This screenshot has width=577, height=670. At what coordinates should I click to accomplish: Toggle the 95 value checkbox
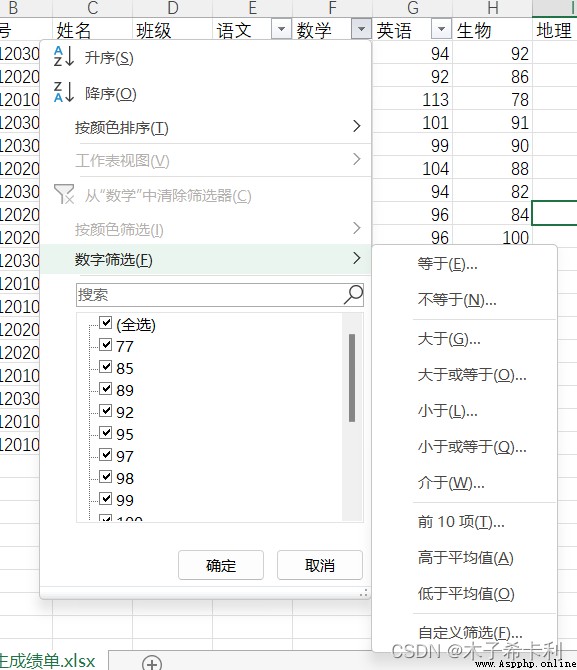tap(106, 432)
